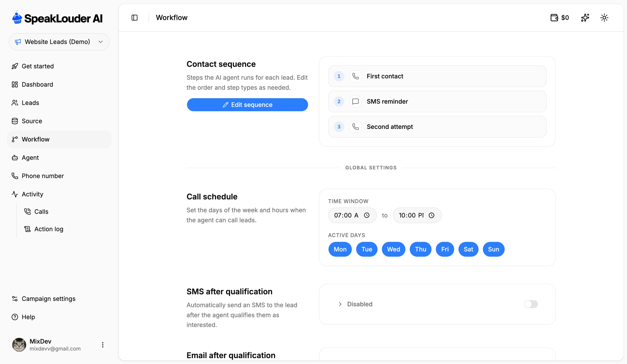Click the MixDev user avatar
The height and width of the screenshot is (364, 627).
19,345
